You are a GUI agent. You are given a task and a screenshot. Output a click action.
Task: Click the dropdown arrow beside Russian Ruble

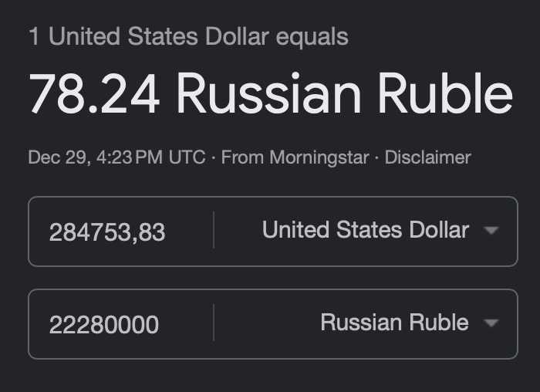(x=491, y=323)
